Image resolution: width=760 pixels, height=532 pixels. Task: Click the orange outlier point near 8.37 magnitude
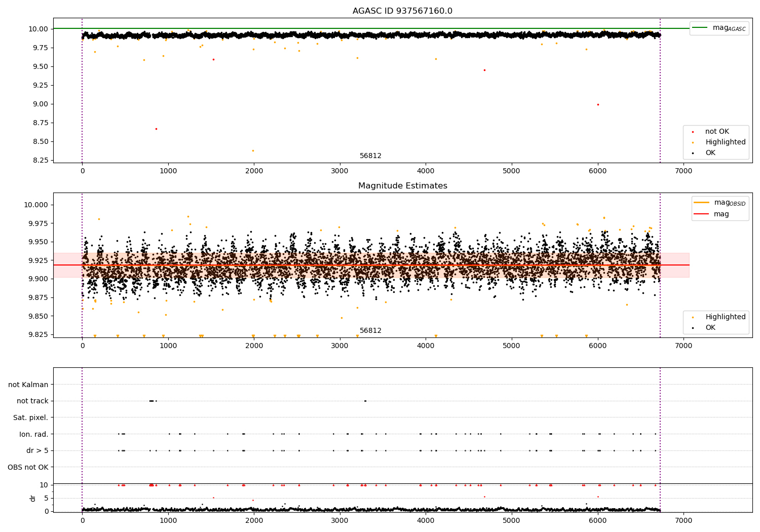(253, 150)
